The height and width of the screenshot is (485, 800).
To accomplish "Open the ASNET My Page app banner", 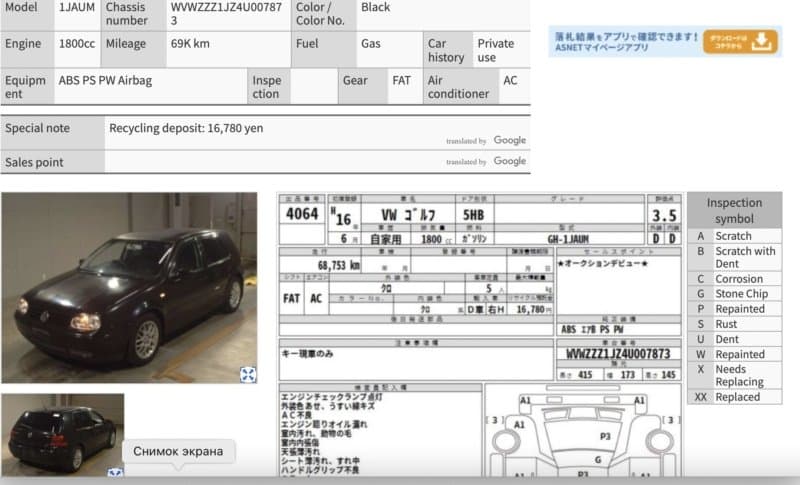I will [665, 42].
